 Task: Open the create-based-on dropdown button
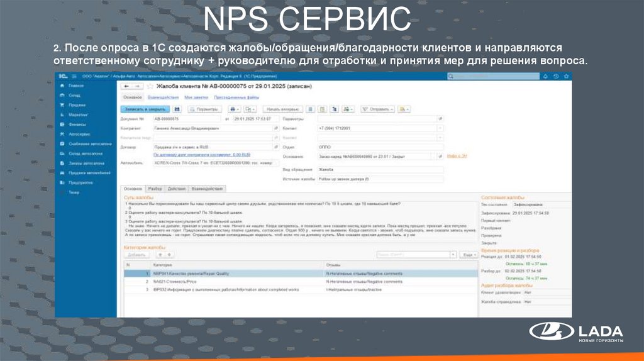(250, 109)
